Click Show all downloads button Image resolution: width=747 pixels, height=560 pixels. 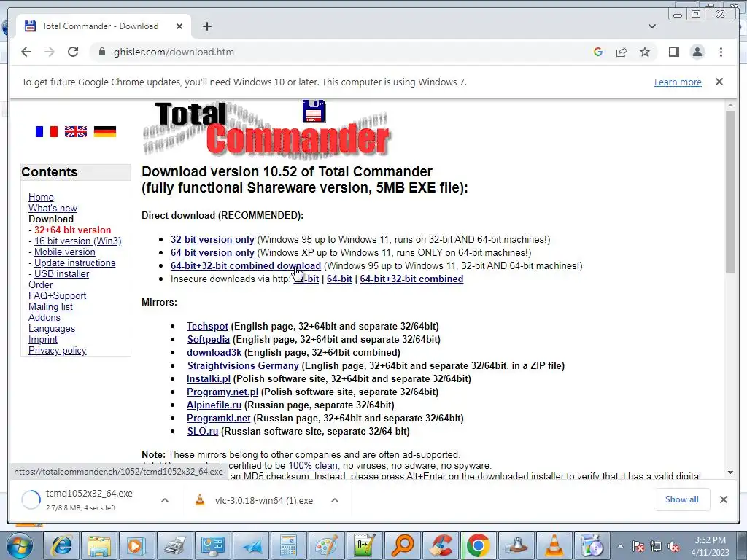(682, 499)
